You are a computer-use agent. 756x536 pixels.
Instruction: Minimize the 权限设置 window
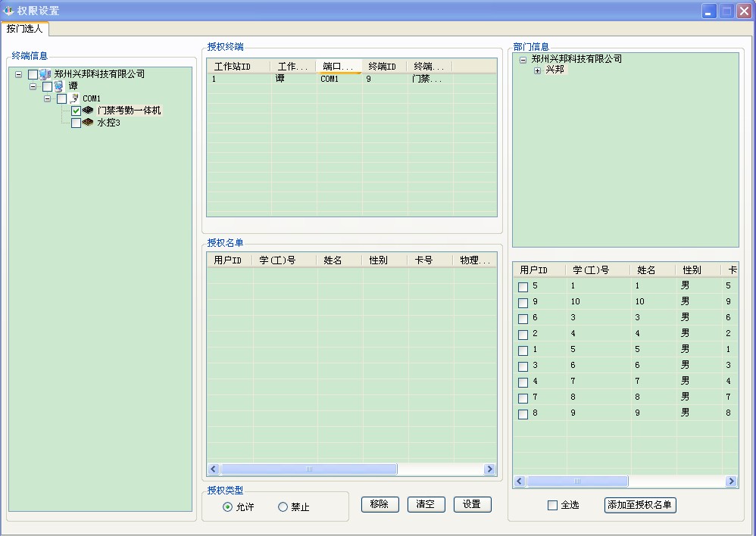(x=708, y=11)
